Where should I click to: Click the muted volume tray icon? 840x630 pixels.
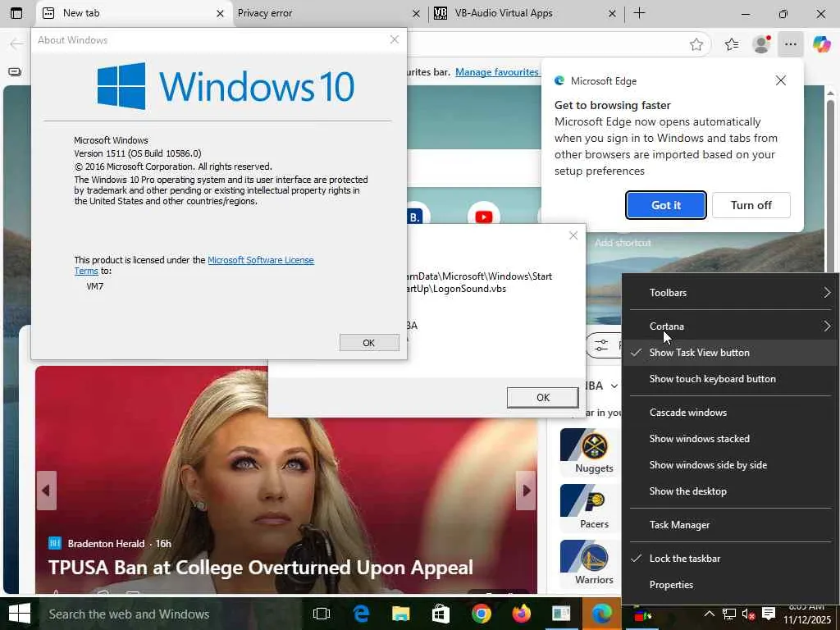[x=748, y=614]
